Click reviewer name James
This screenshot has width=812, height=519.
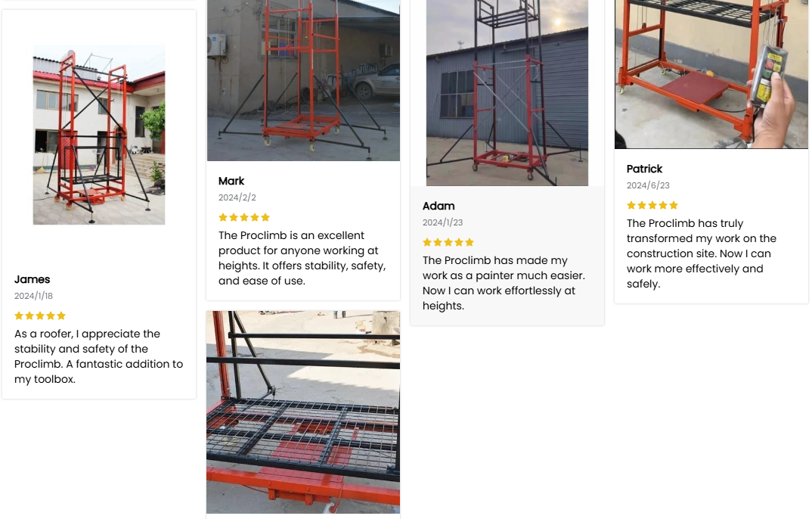(x=33, y=279)
